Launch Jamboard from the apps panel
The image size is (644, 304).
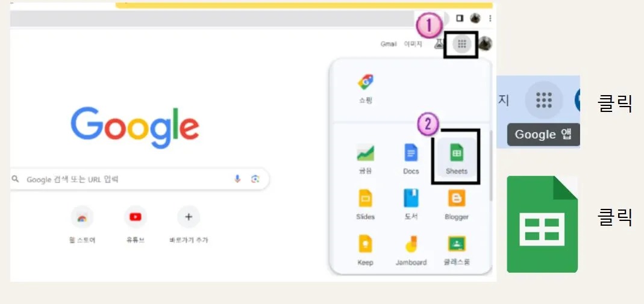pyautogui.click(x=411, y=250)
